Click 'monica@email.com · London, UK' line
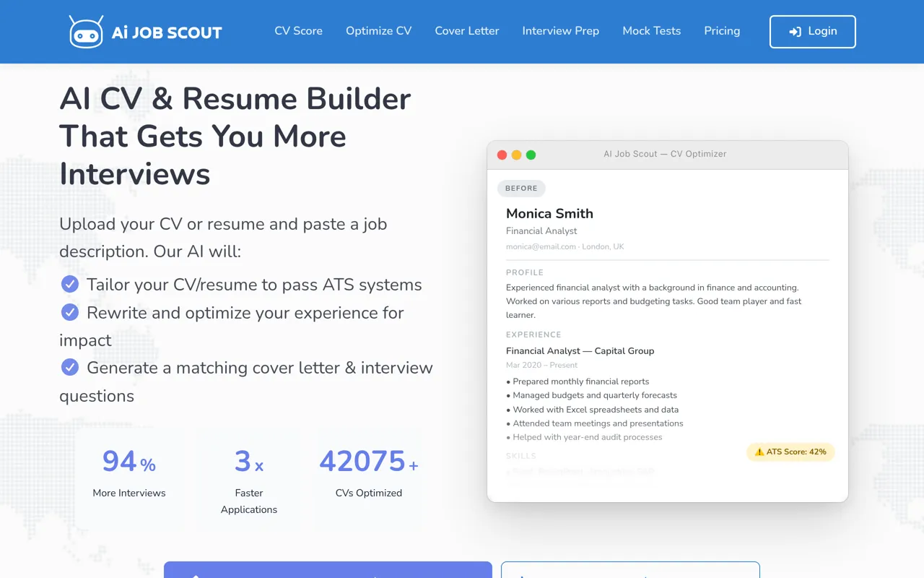Screen dimensions: 924x578 (565, 247)
